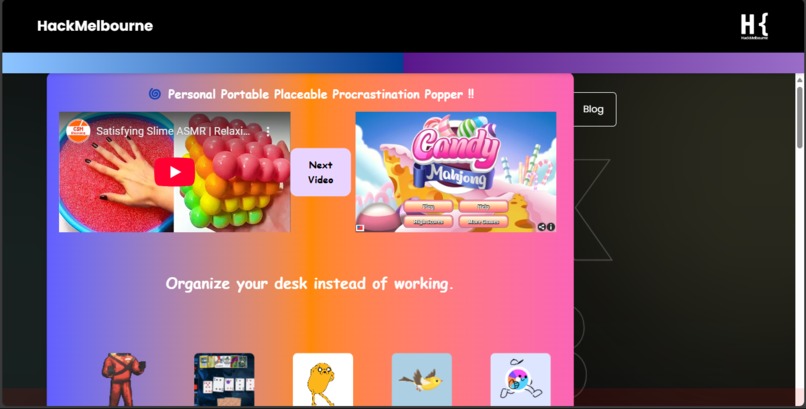Screen dimensions: 806x409
Task: Click the share icon in Candy Mahjong
Action: (542, 227)
